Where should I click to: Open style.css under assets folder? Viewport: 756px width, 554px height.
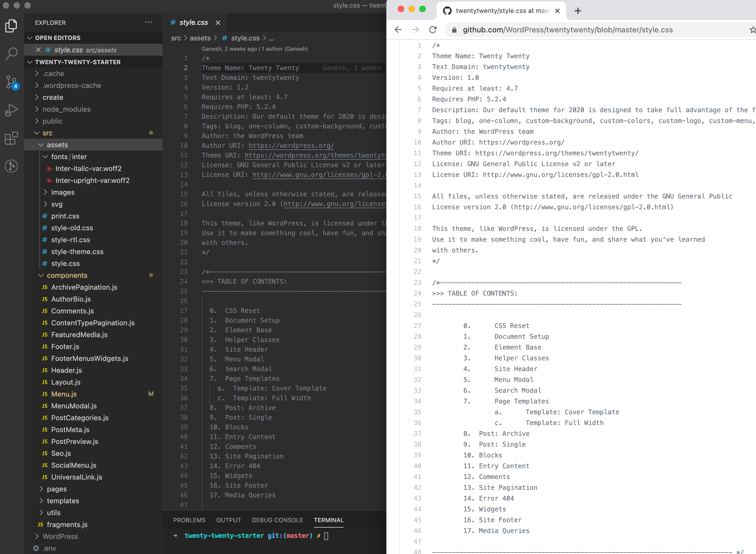point(65,264)
